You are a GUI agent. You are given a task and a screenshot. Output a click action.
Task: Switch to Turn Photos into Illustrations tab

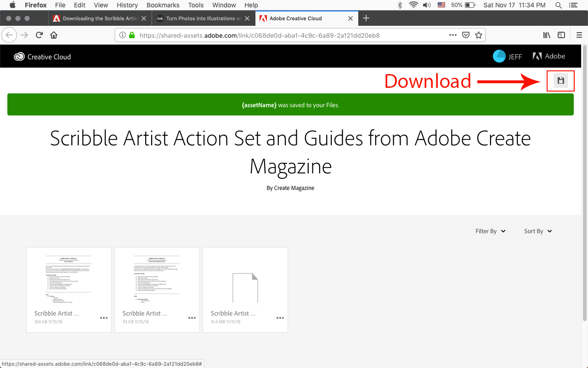pyautogui.click(x=203, y=18)
